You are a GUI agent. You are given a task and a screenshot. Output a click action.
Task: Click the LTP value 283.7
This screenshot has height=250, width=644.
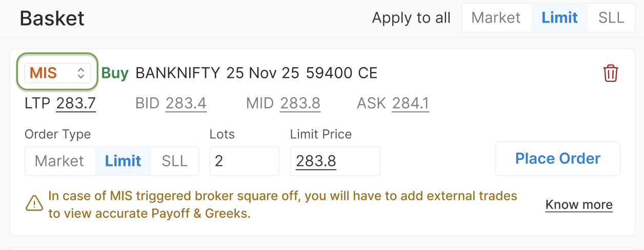tap(76, 103)
